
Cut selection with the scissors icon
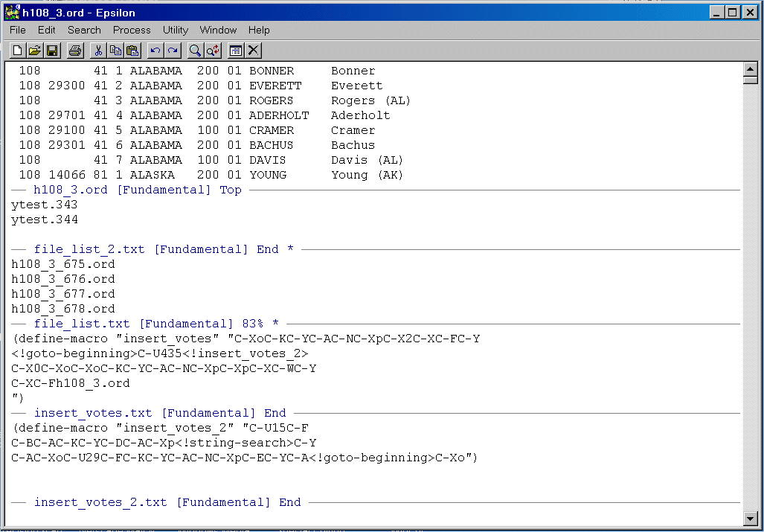click(98, 51)
